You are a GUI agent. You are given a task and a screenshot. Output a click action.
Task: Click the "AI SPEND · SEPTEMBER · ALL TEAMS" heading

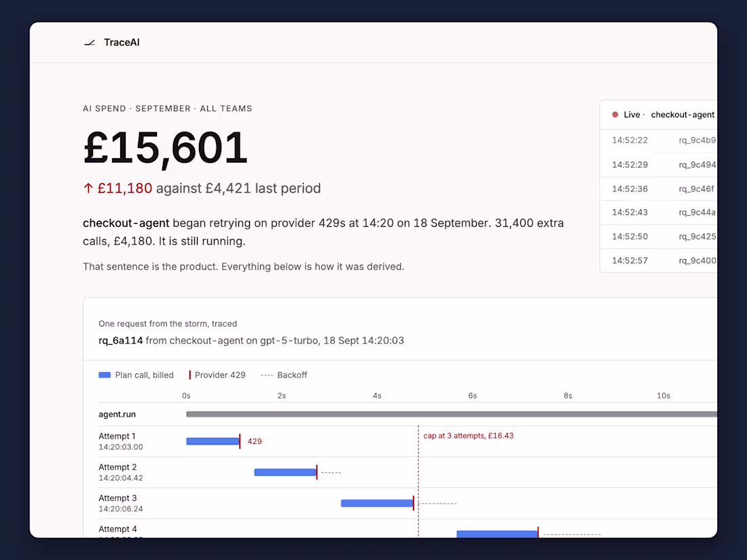[x=167, y=109]
